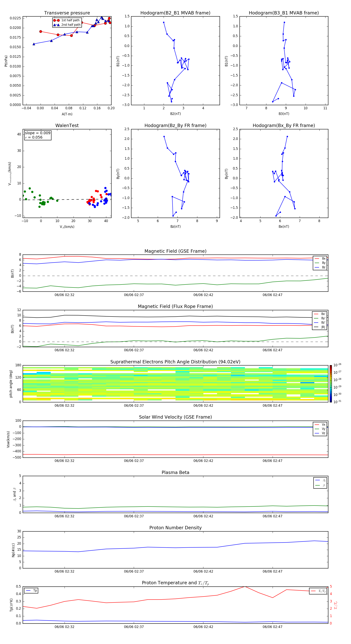This screenshot has width=351, height=644.
Task: Click the "B2(nT)" x-axis label
Action: (x=175, y=114)
